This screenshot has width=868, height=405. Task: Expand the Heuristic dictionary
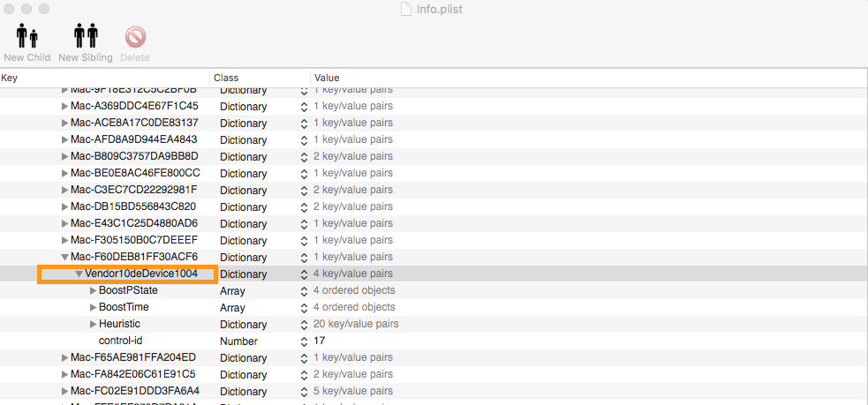point(94,324)
